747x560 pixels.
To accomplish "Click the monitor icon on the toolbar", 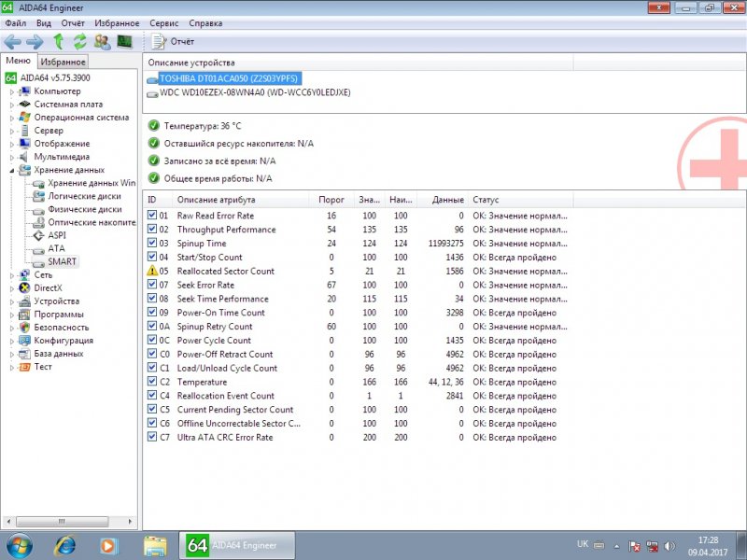I will (124, 41).
